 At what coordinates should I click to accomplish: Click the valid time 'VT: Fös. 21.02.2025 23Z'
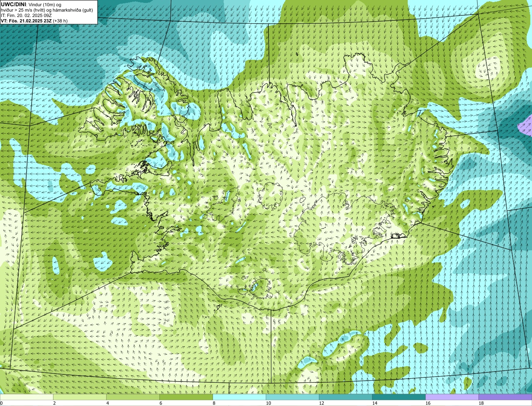point(26,20)
